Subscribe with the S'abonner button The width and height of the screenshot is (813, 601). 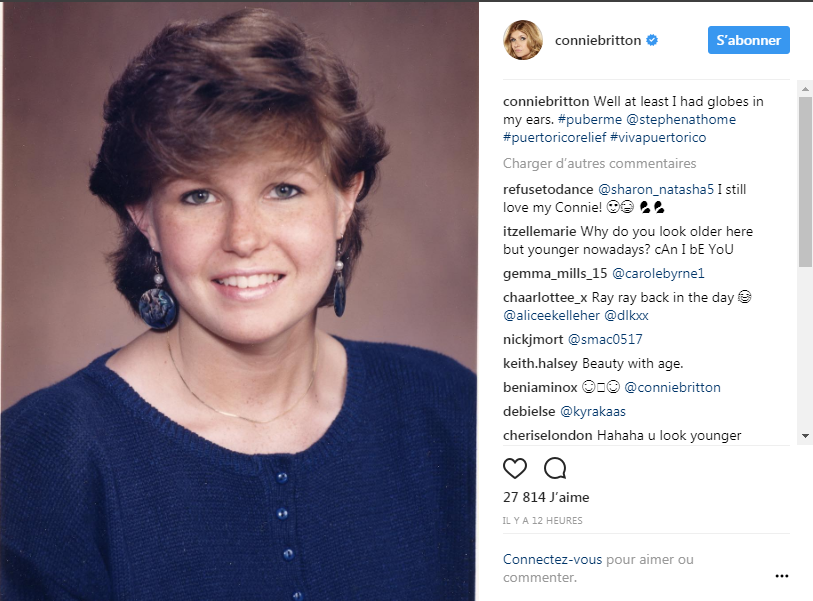[x=748, y=40]
